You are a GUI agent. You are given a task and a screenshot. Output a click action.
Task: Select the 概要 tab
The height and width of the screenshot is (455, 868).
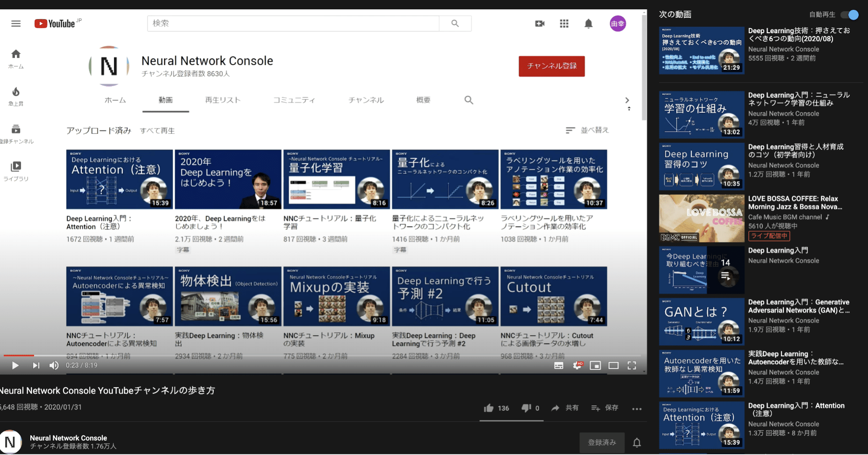pyautogui.click(x=423, y=100)
